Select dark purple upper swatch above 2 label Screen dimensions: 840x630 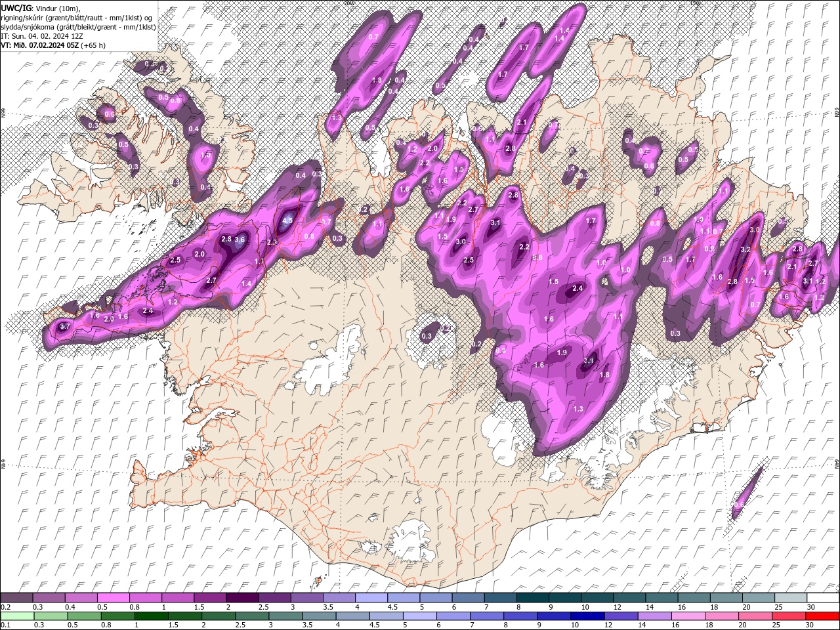tap(242, 597)
